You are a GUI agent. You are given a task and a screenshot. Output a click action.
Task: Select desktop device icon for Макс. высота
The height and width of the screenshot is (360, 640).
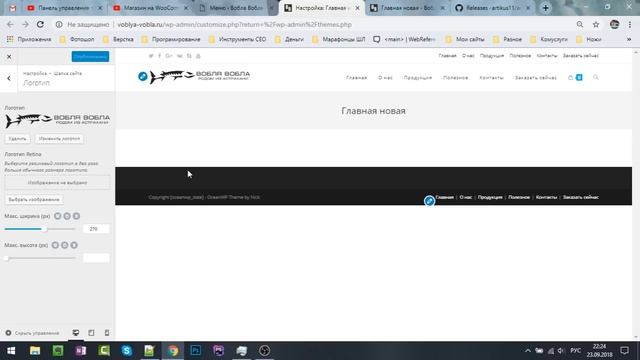point(55,245)
